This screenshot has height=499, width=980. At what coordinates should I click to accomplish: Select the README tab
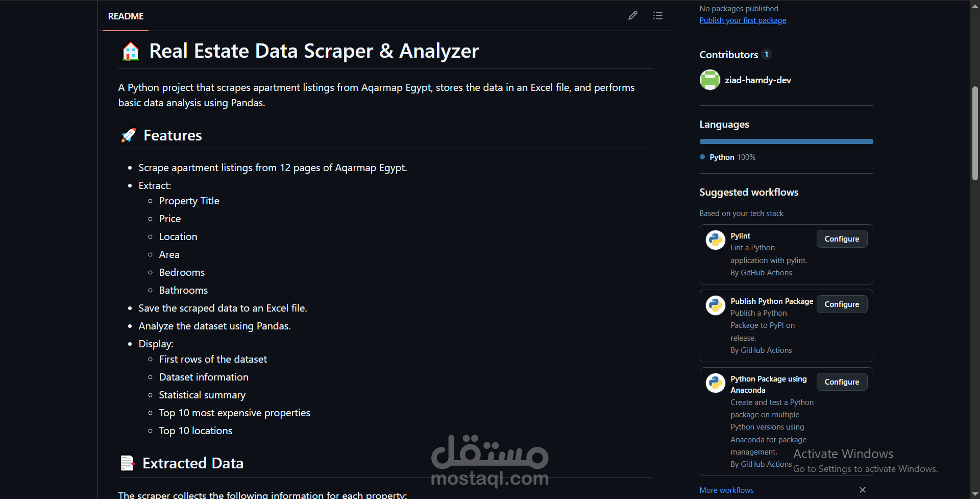point(126,16)
